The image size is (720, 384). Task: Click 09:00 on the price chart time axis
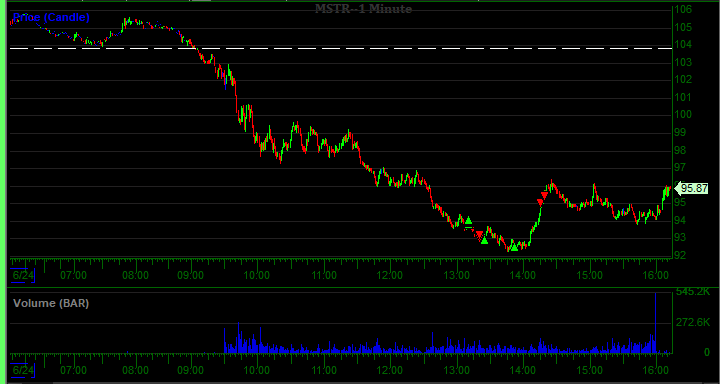(x=191, y=276)
